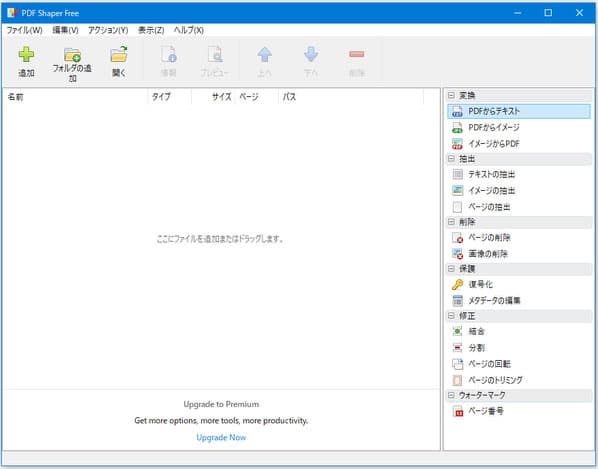Select the イメージからPDF tool icon

pyautogui.click(x=457, y=144)
